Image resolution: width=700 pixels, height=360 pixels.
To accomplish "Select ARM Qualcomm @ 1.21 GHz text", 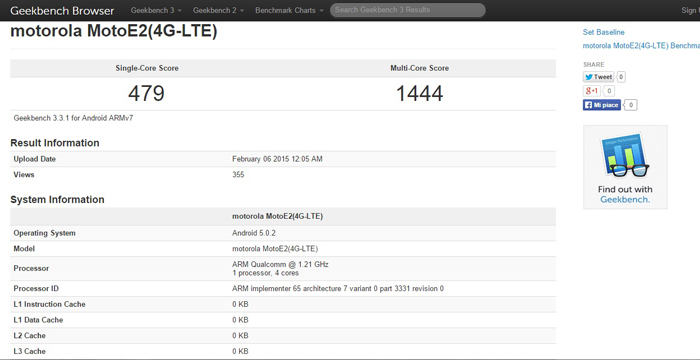I will 280,264.
